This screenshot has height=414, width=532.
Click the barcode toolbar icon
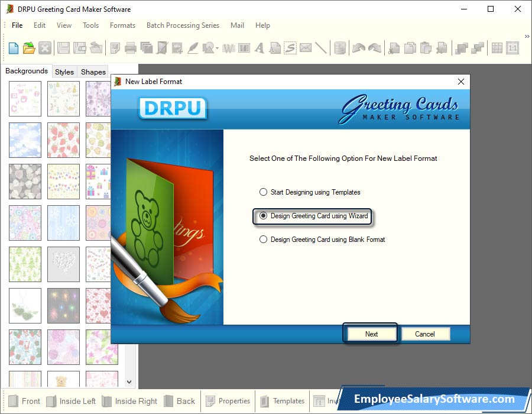[x=244, y=48]
